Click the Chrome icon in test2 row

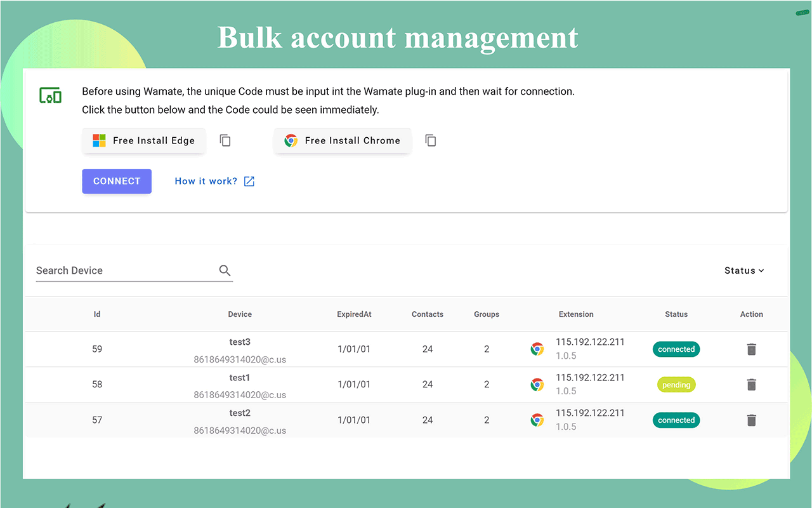(537, 420)
